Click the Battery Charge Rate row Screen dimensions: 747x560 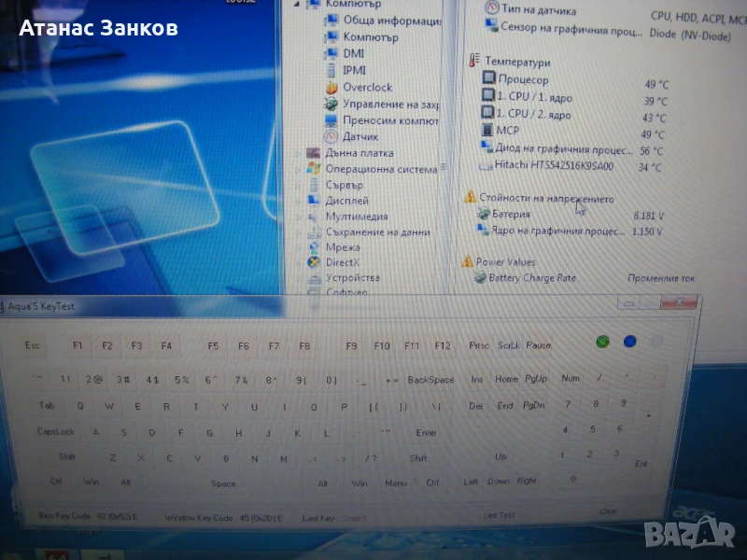pyautogui.click(x=532, y=278)
